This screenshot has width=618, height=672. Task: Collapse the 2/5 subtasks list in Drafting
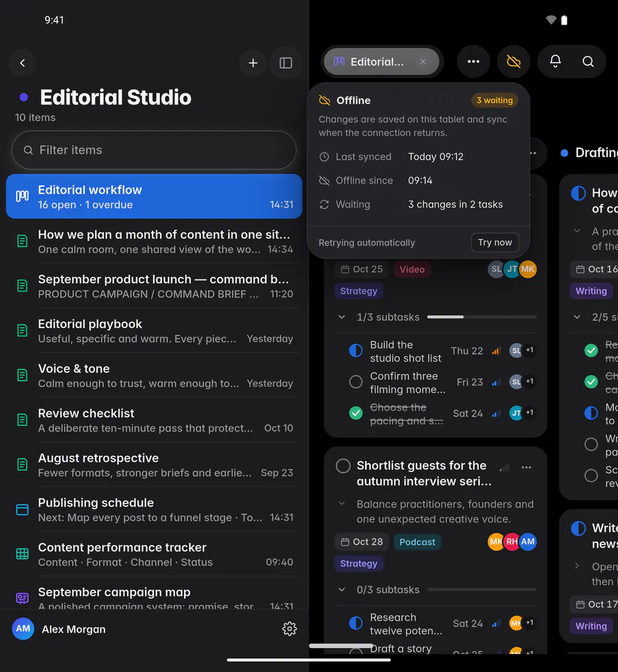tap(577, 317)
